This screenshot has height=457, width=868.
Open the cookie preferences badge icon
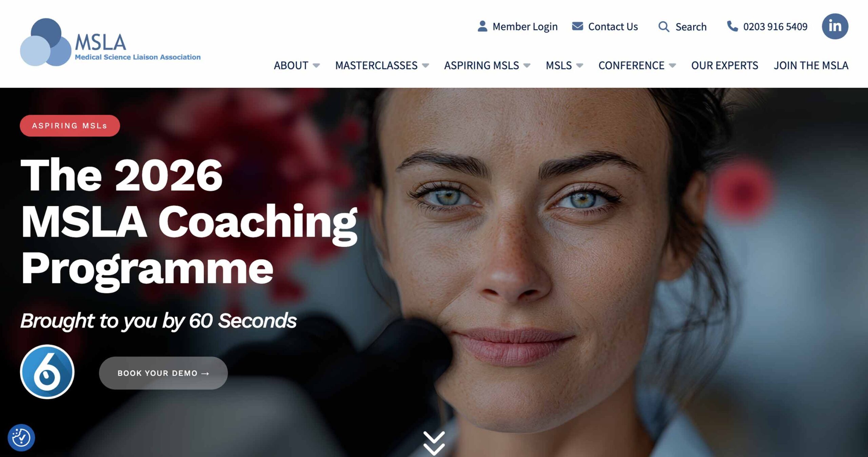[x=21, y=438]
